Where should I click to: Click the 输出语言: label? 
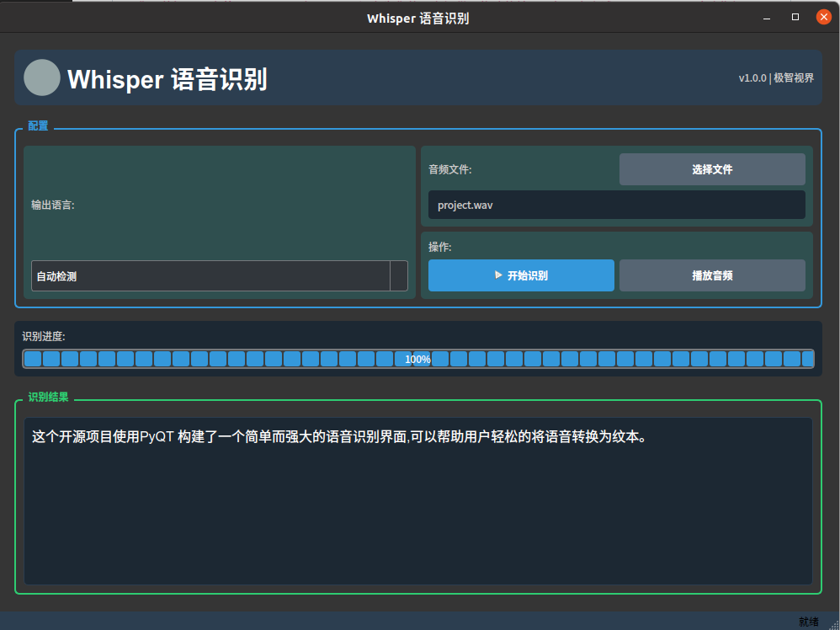(x=52, y=205)
